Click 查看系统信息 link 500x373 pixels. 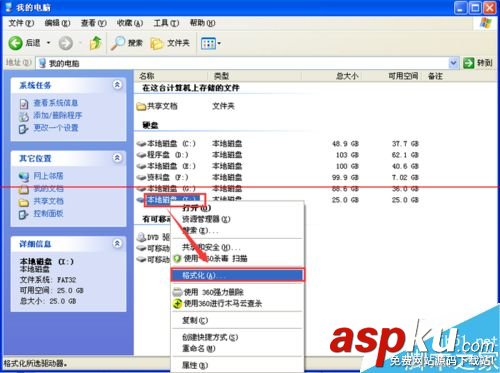[56, 103]
